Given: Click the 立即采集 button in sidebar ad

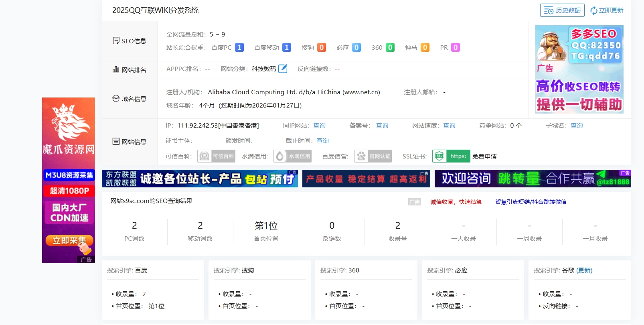Looking at the screenshot, I should coord(69,241).
